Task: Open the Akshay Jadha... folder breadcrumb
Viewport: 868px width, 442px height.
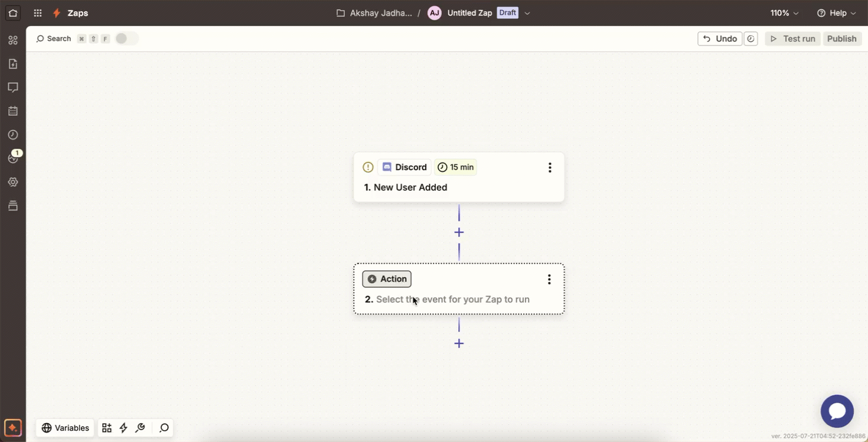Action: coord(381,13)
